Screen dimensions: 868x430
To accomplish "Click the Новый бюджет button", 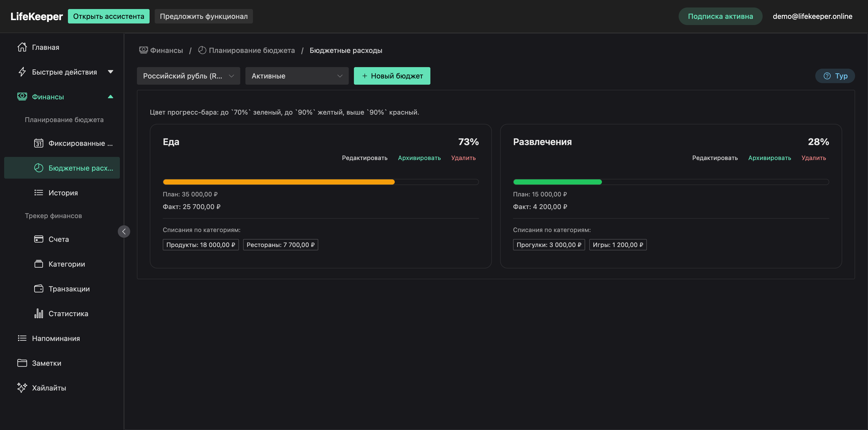I will pos(392,76).
